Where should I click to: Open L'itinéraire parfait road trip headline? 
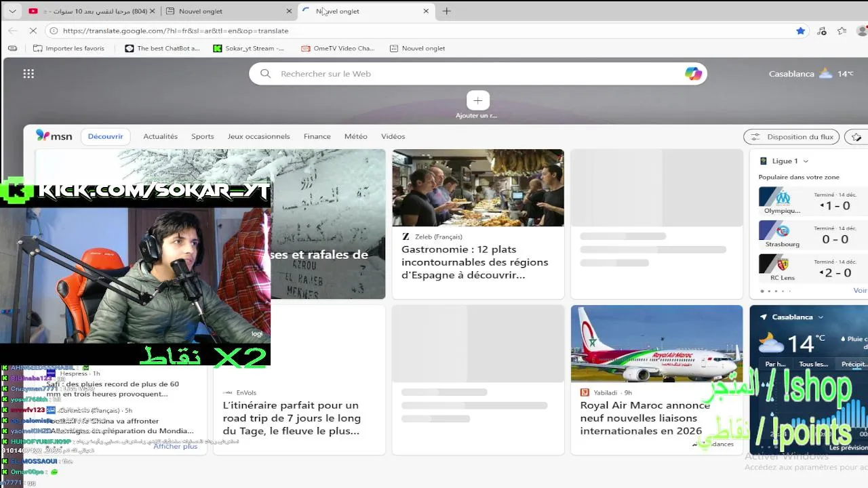(292, 418)
